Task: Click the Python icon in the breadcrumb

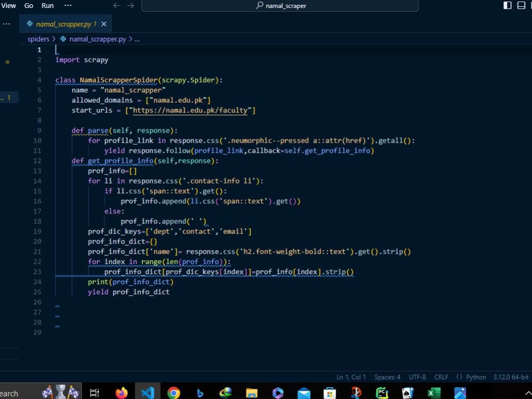Action: (63, 39)
